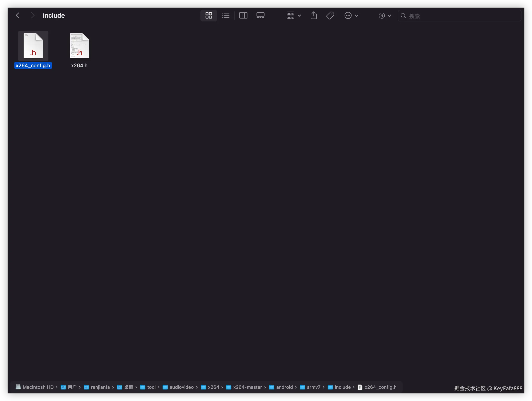Click the x264_config.h filename label
The image size is (532, 401).
[33, 66]
